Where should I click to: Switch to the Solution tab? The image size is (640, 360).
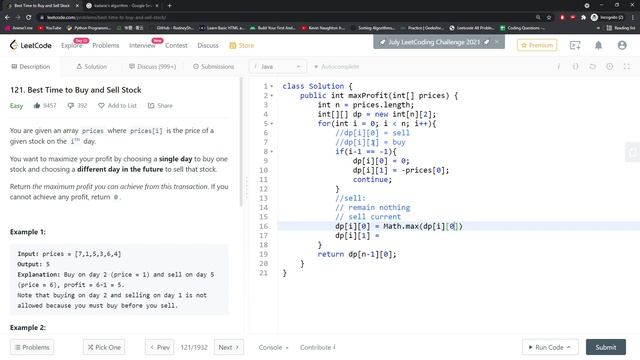coord(91,67)
